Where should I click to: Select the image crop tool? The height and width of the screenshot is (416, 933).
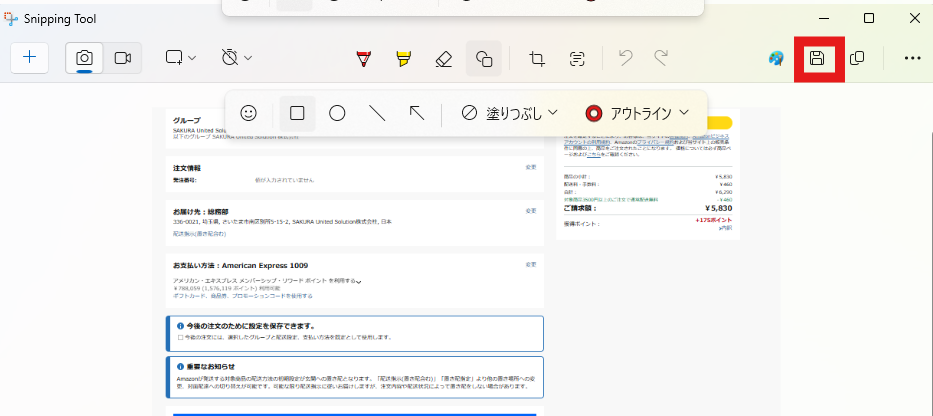(537, 59)
